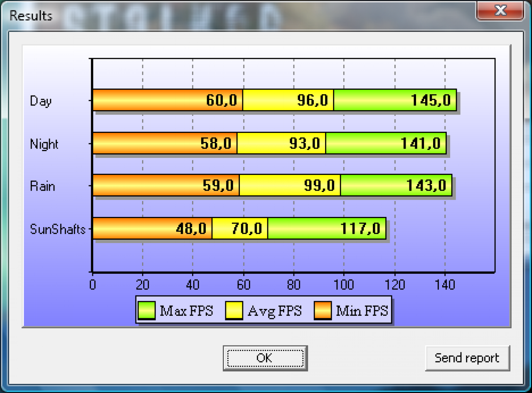532x393 pixels.
Task: Click the orange Min FPS legend swatch
Action: (x=322, y=311)
